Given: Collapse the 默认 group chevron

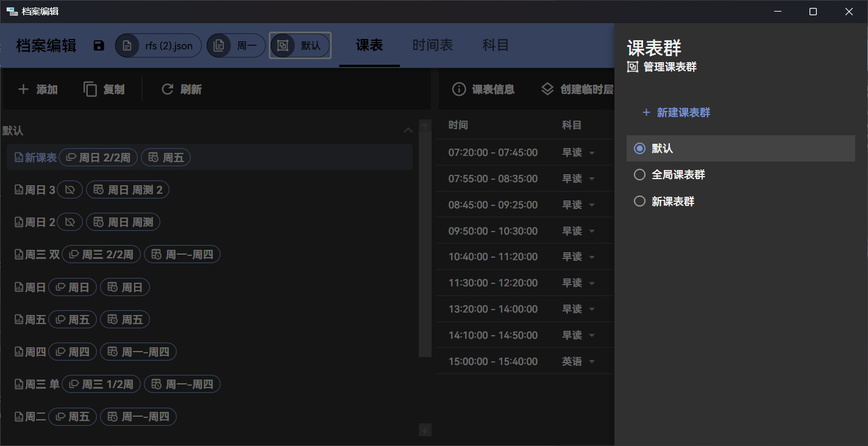Looking at the screenshot, I should [408, 130].
